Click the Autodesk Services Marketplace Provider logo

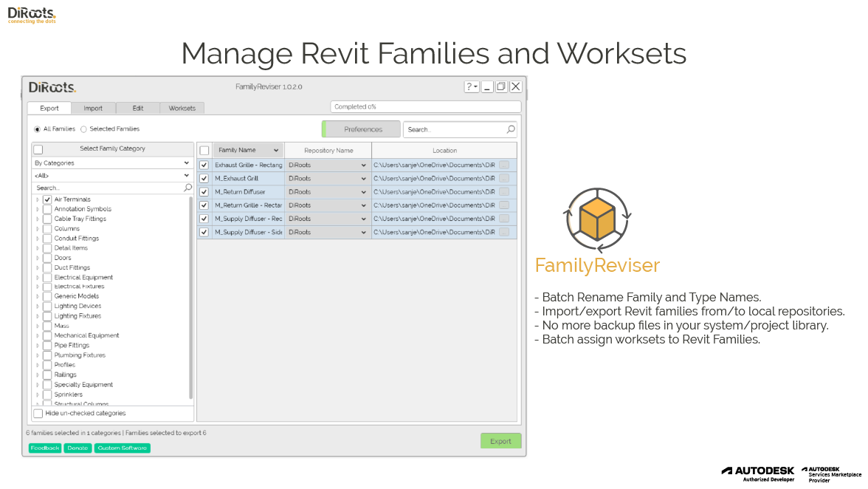831,475
